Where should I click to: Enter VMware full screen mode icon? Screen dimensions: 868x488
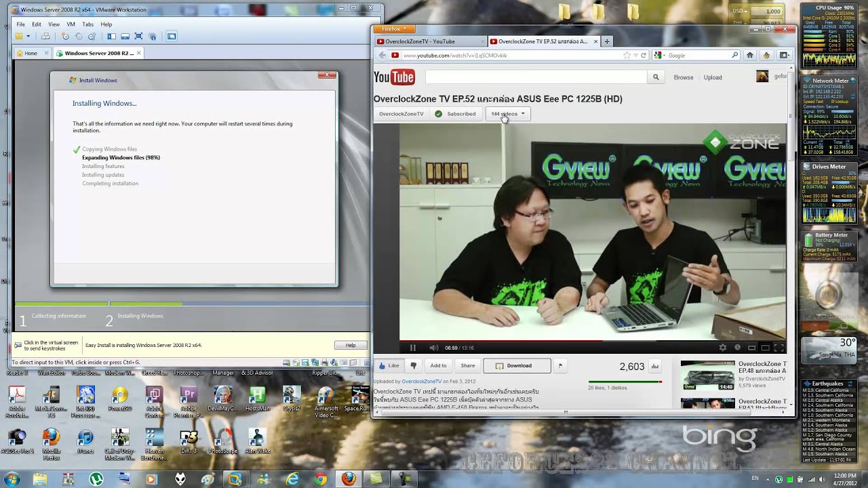[138, 36]
